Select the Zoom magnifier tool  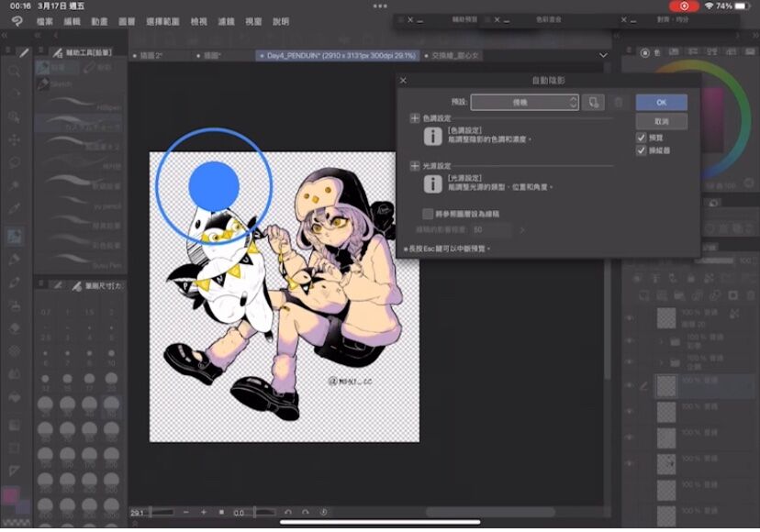pos(14,72)
